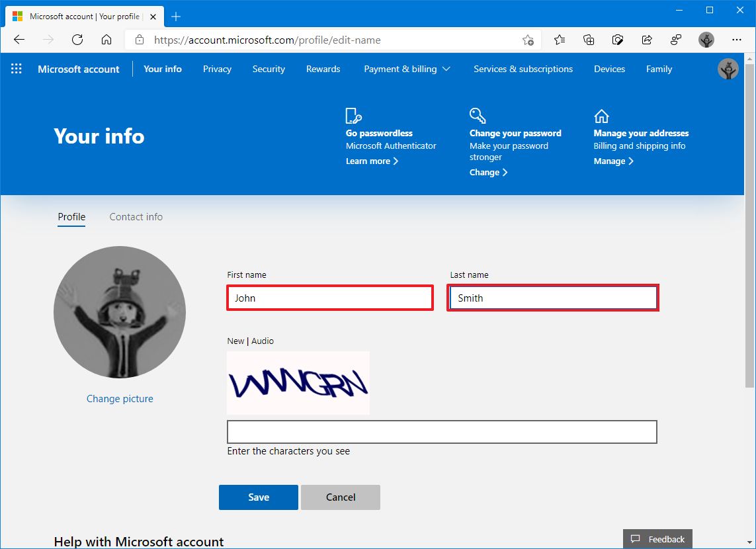Click the Go passwordless heading
Screen dimensions: 756x549
379,133
